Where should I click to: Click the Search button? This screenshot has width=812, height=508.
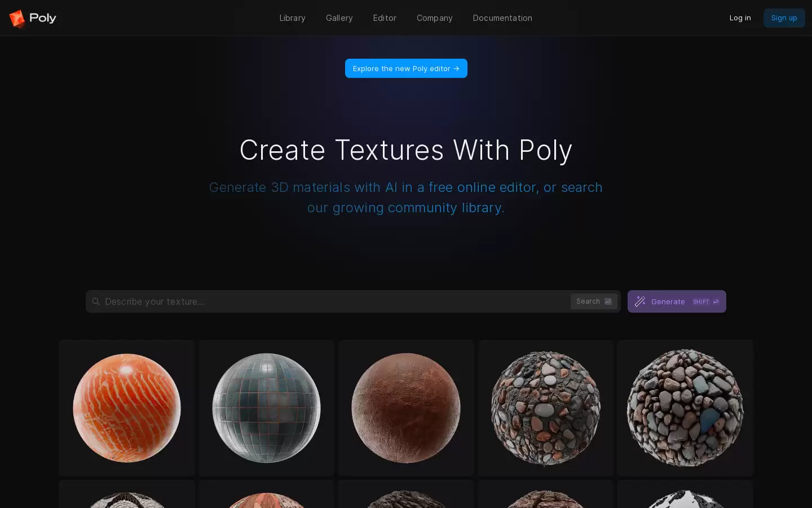594,301
